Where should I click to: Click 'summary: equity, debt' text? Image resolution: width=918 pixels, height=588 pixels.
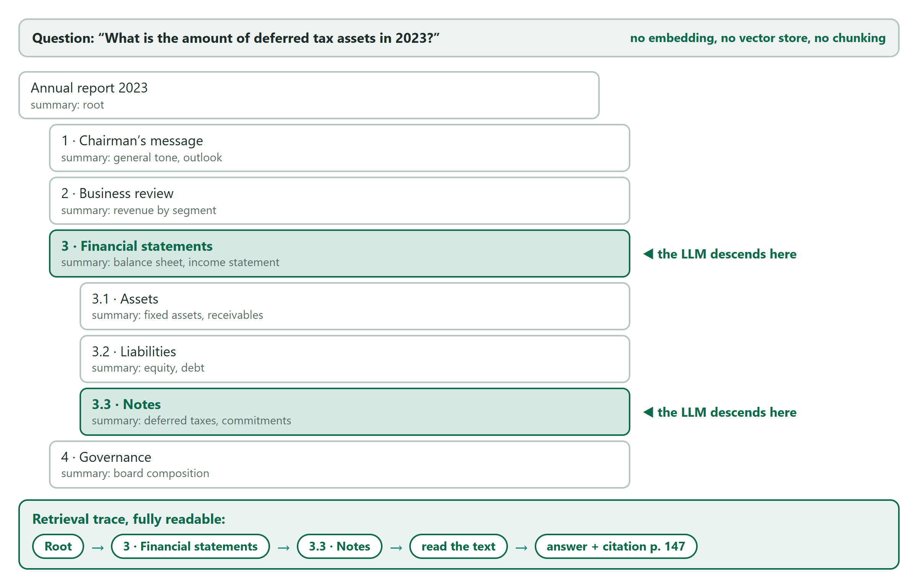[x=148, y=368]
